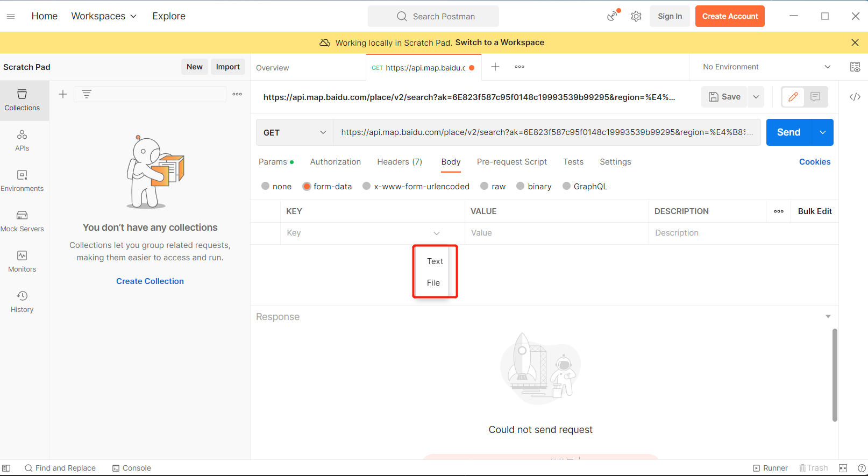
Task: Click Bulk Edit
Action: point(815,211)
